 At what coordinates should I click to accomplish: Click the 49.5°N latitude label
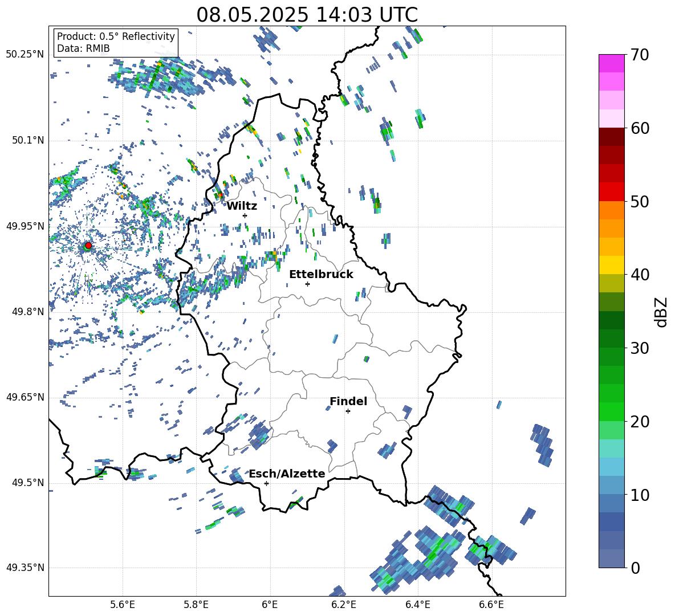(x=28, y=483)
